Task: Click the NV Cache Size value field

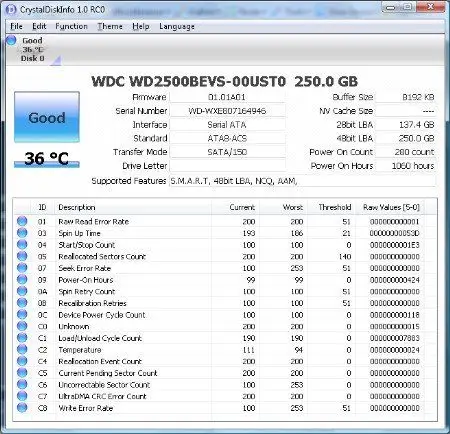Action: click(405, 111)
